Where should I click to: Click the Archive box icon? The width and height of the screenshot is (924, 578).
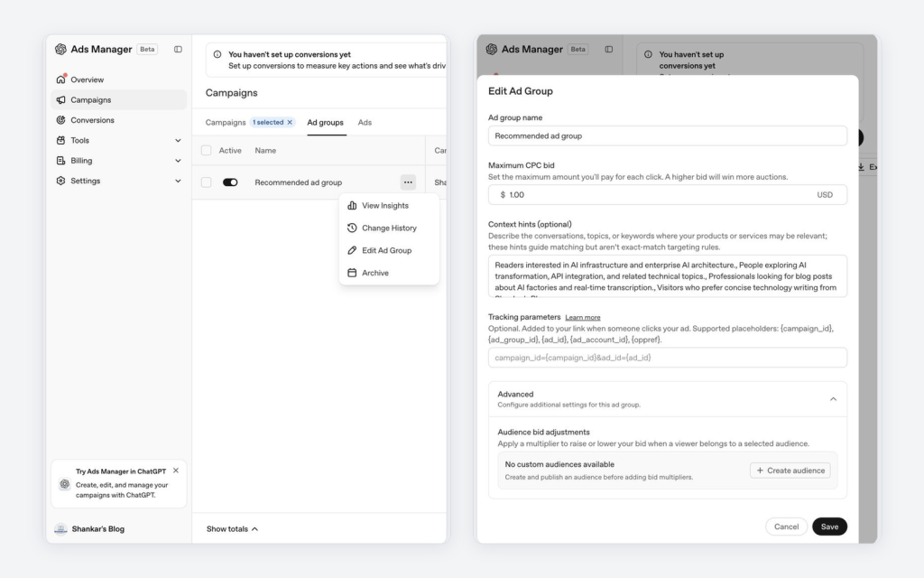(x=352, y=273)
